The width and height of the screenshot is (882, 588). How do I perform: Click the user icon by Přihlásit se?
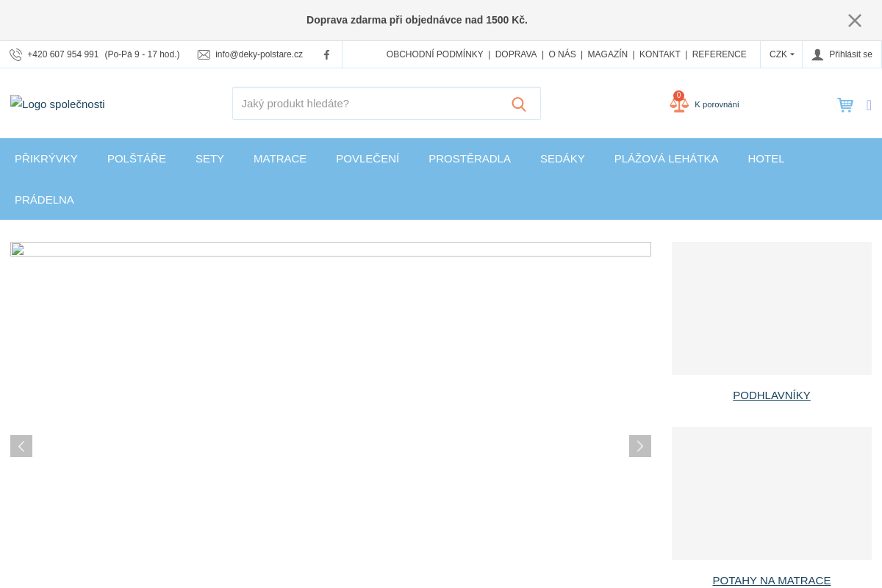(x=817, y=55)
